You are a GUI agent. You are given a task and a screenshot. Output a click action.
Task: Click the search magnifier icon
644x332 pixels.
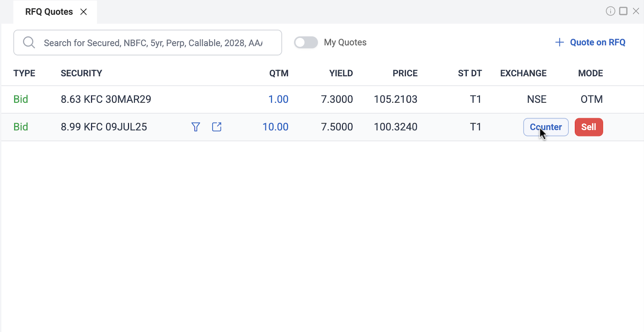pos(29,42)
